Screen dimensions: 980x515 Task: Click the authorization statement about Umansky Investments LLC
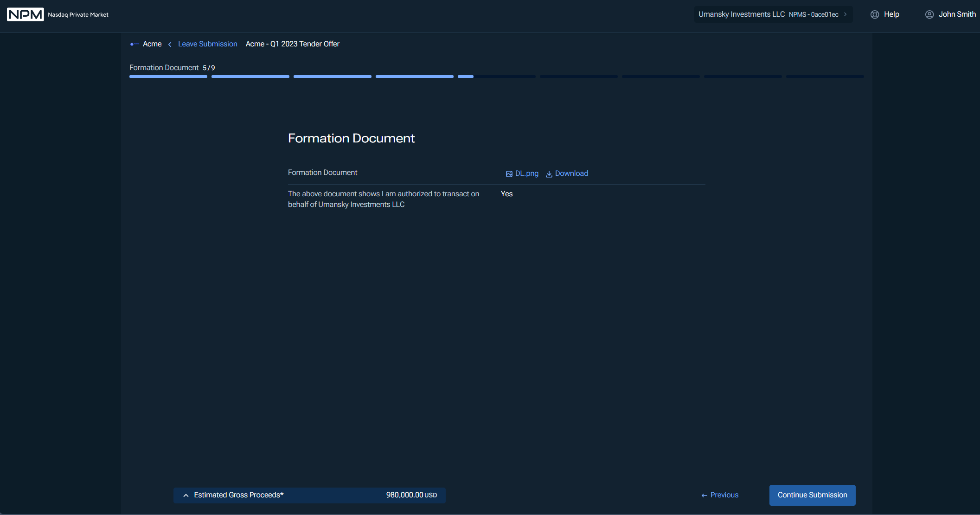(384, 199)
